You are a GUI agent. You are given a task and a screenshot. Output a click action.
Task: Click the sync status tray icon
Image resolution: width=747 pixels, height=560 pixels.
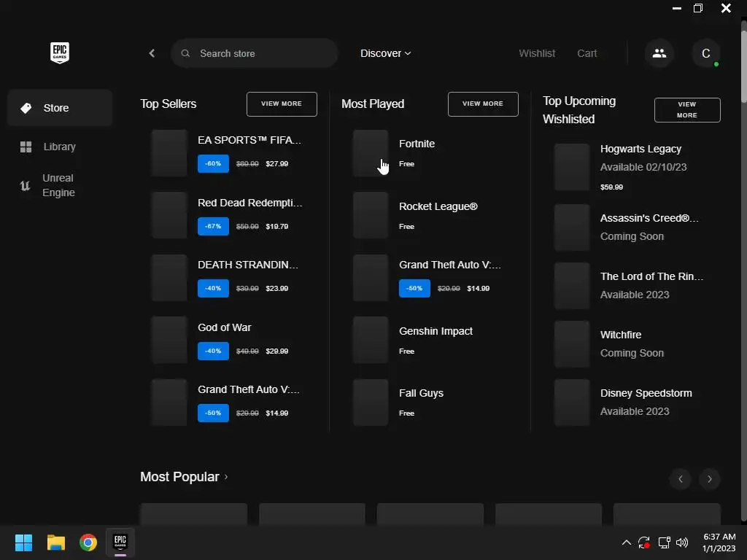point(644,542)
